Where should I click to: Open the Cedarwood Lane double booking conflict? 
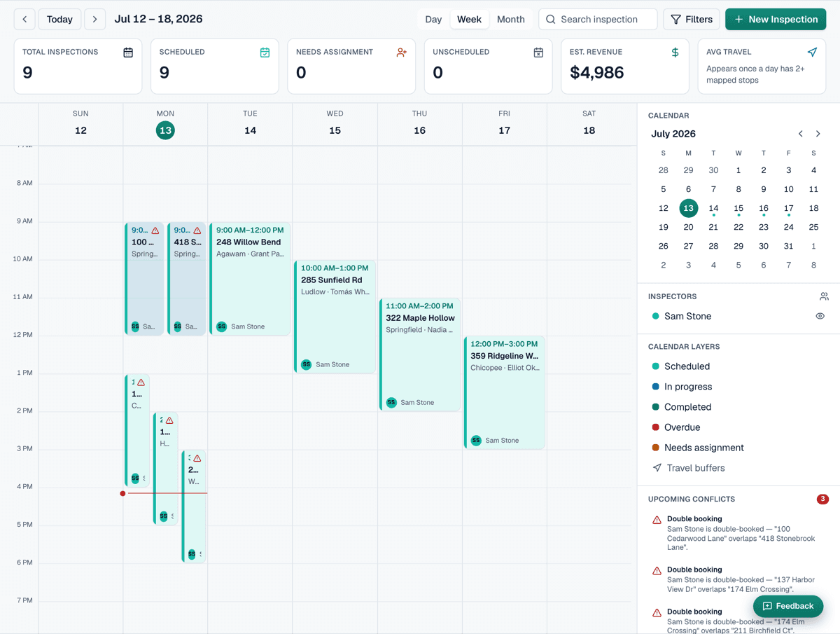[x=738, y=533]
